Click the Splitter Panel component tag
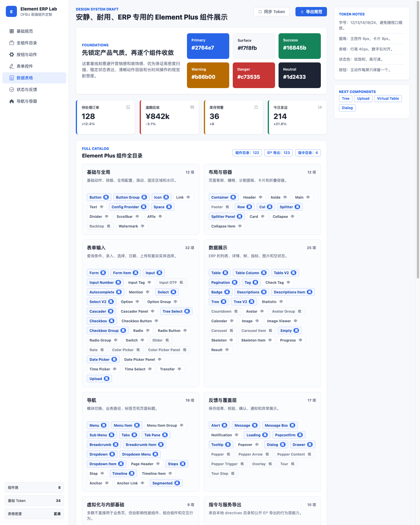The width and height of the screenshot is (420, 525). coord(227,216)
